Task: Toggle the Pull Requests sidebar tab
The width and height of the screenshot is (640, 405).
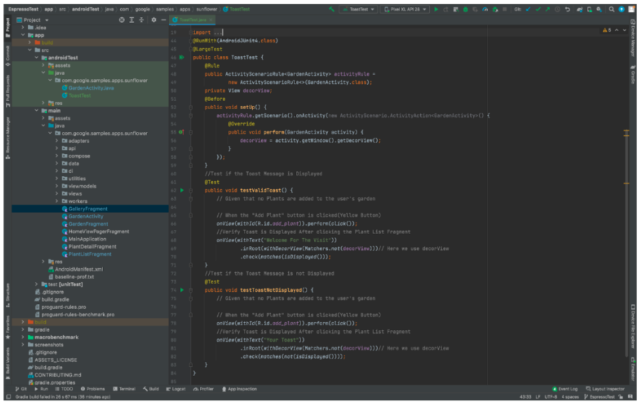Action: coord(8,91)
